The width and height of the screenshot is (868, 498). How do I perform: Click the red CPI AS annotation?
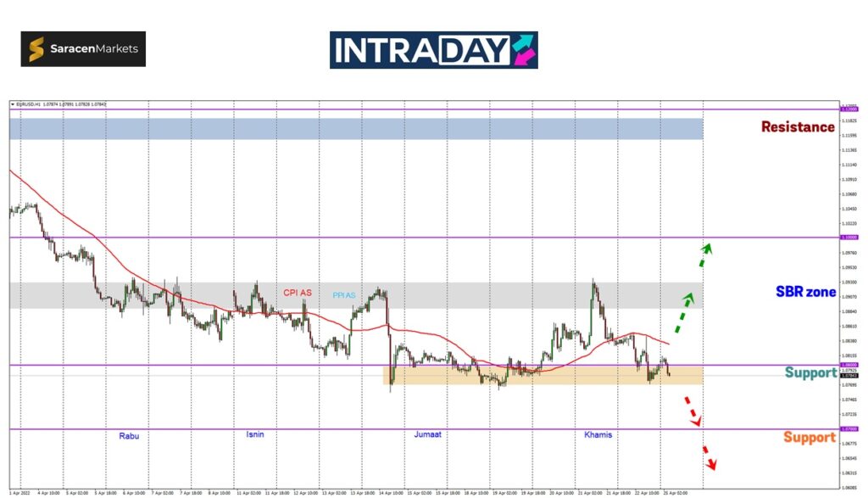click(x=296, y=293)
